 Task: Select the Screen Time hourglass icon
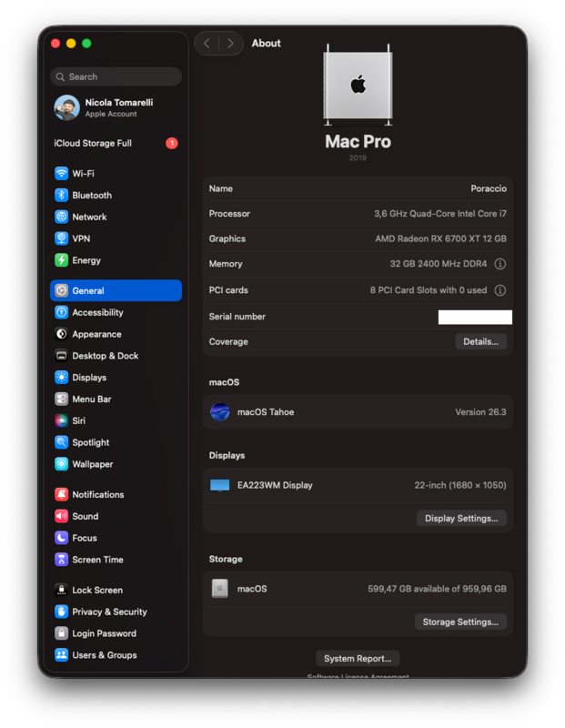[x=61, y=560]
